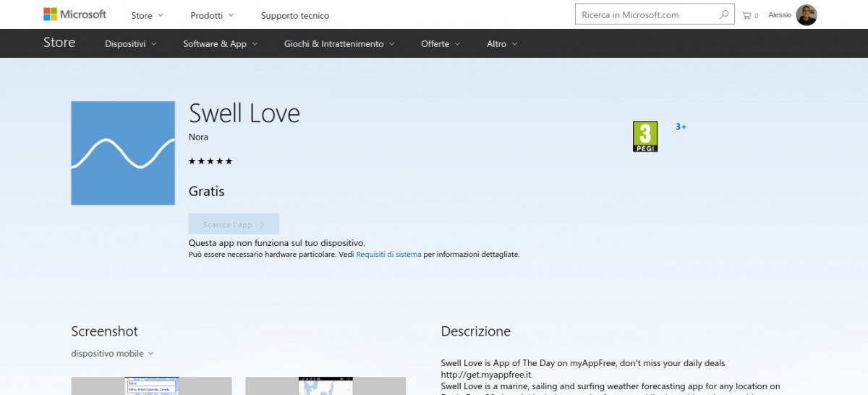Open the Store dropdown in top bar
The height and width of the screenshot is (395, 868).
(147, 15)
